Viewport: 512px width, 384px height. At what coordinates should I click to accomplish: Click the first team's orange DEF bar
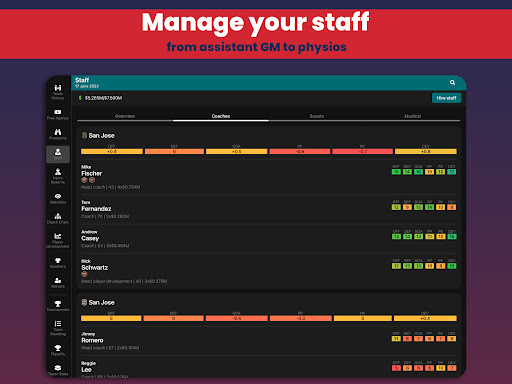tap(174, 151)
